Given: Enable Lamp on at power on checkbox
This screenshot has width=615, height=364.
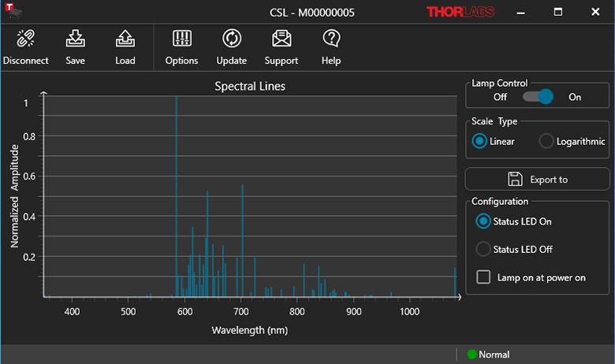Looking at the screenshot, I should pyautogui.click(x=483, y=277).
